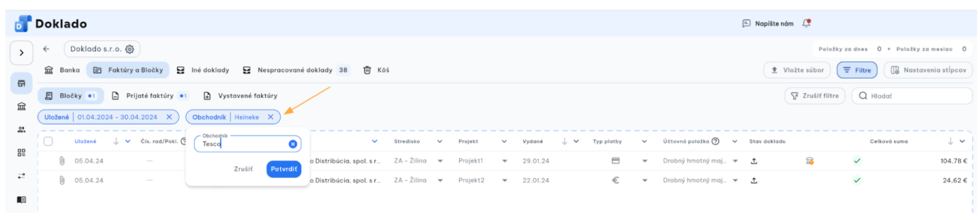
Task: Show help for Účtovná položka column
Action: [x=715, y=141]
